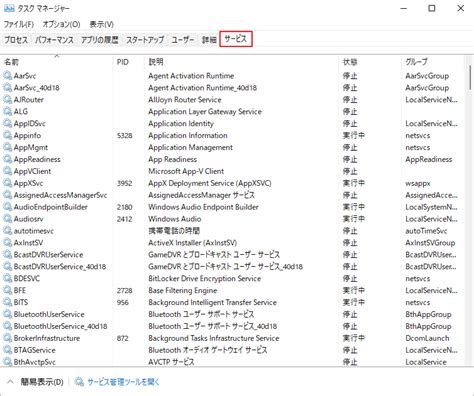Viewport: 474px width, 396px height.
Task: Select the PID 3952 cell
Action: [125, 183]
